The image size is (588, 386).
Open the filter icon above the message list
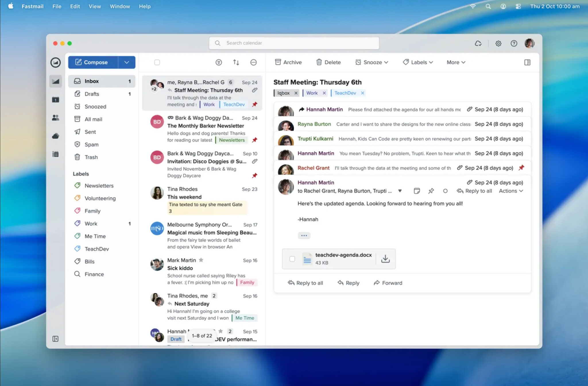[x=218, y=62]
